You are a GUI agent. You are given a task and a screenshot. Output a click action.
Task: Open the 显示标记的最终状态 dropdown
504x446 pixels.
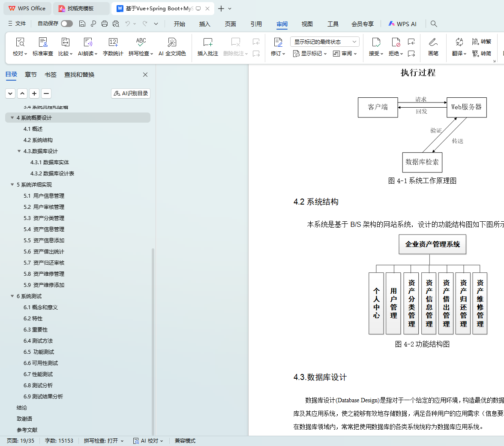[324, 42]
